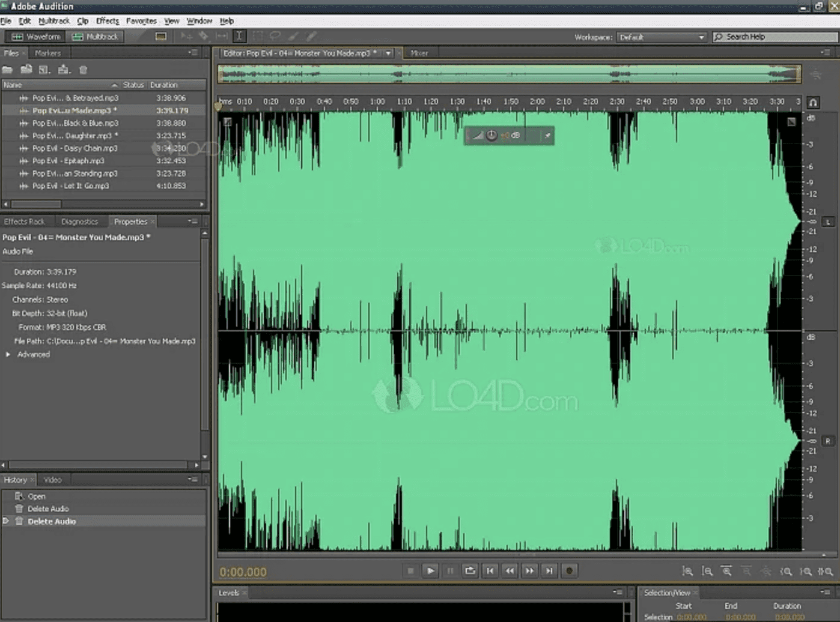The width and height of the screenshot is (840, 622).
Task: Click Import File icon in Files panel
Action: (x=26, y=70)
